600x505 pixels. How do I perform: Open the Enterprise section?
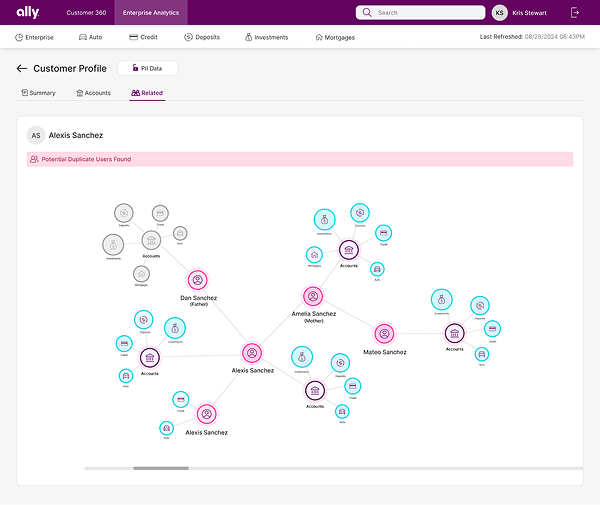pyautogui.click(x=34, y=37)
